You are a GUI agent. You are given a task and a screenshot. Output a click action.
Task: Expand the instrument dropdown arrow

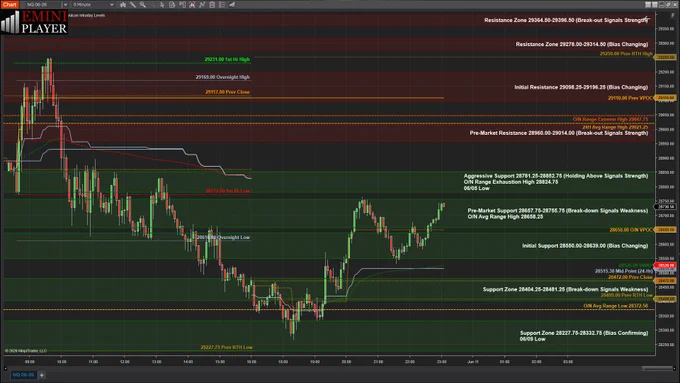(x=65, y=4)
